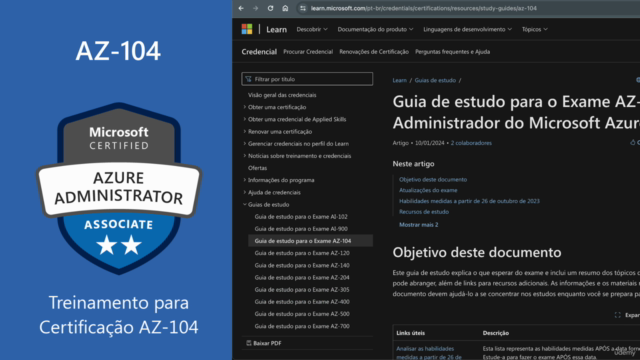Click the Microsoft logo
The width and height of the screenshot is (640, 360).
(x=247, y=29)
